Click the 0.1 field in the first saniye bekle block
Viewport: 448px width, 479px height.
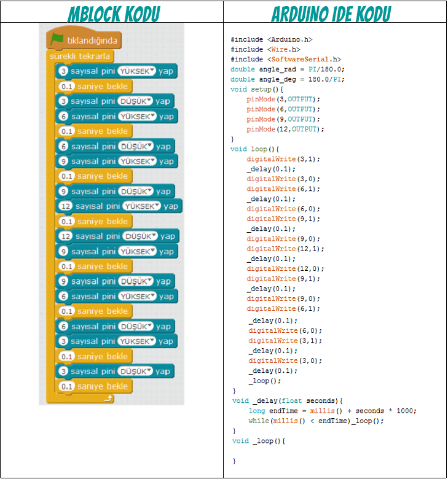tap(66, 87)
